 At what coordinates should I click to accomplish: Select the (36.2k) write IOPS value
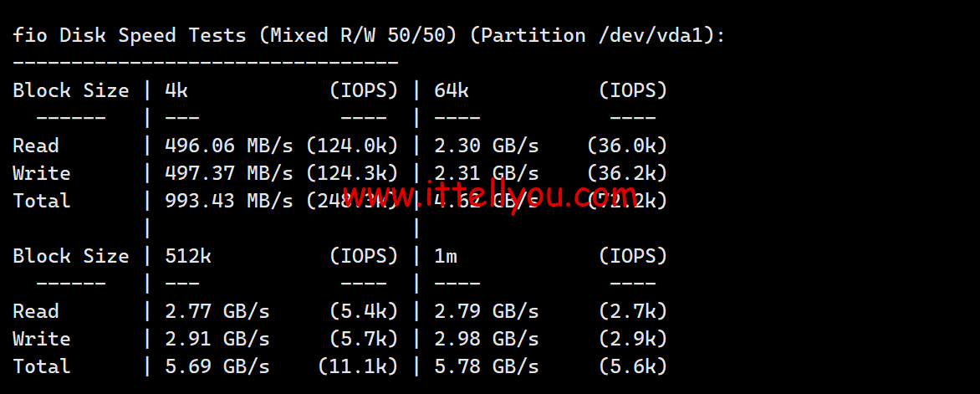point(626,173)
